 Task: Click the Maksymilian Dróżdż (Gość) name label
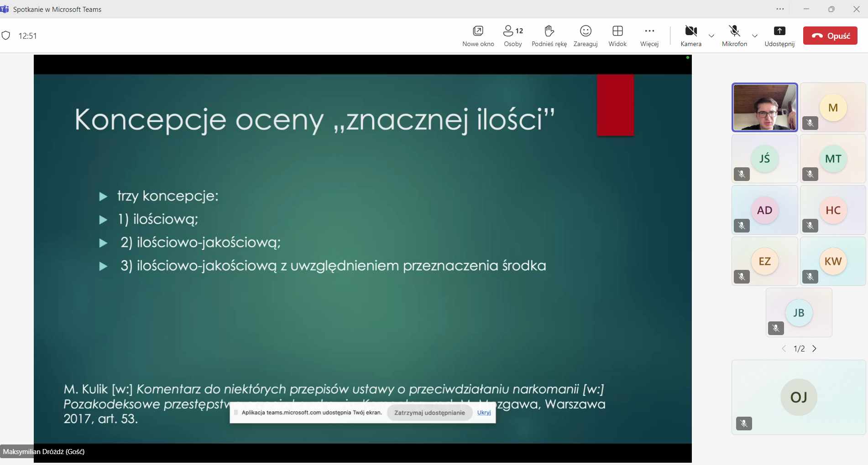tap(44, 452)
